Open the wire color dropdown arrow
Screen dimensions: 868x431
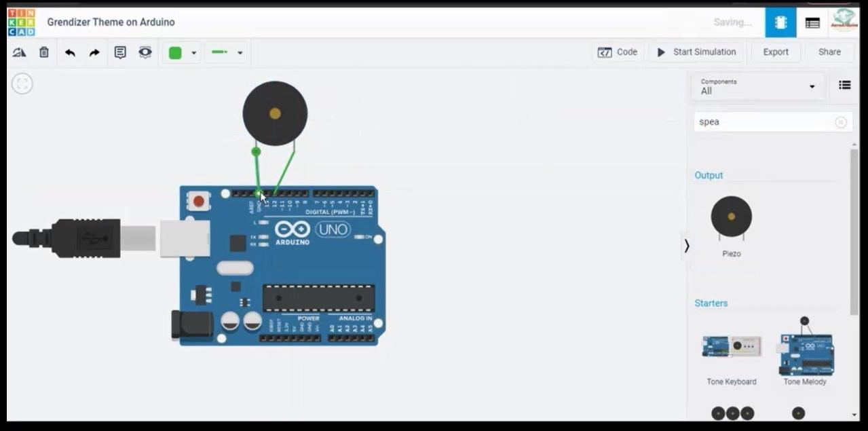tap(194, 53)
